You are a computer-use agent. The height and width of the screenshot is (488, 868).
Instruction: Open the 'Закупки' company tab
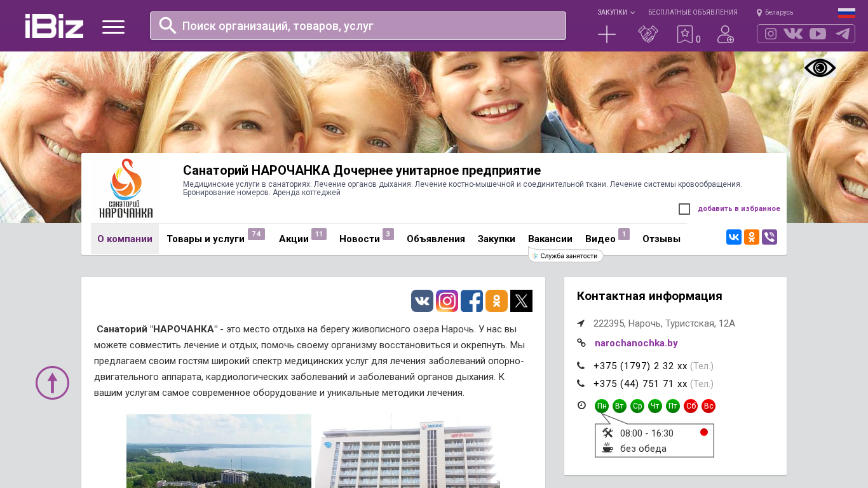point(496,239)
